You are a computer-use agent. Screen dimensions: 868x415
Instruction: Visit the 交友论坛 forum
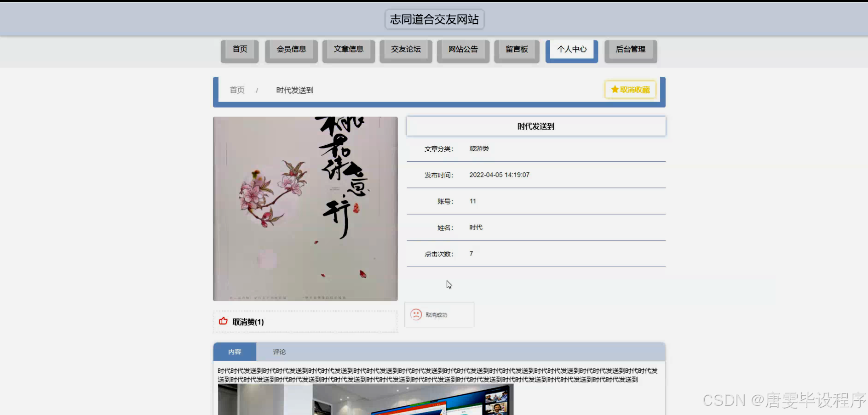pyautogui.click(x=406, y=51)
